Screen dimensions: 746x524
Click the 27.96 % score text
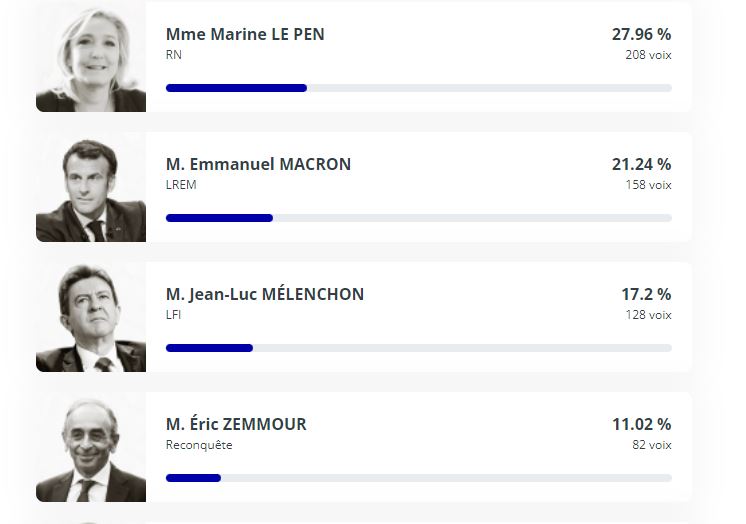pos(641,34)
